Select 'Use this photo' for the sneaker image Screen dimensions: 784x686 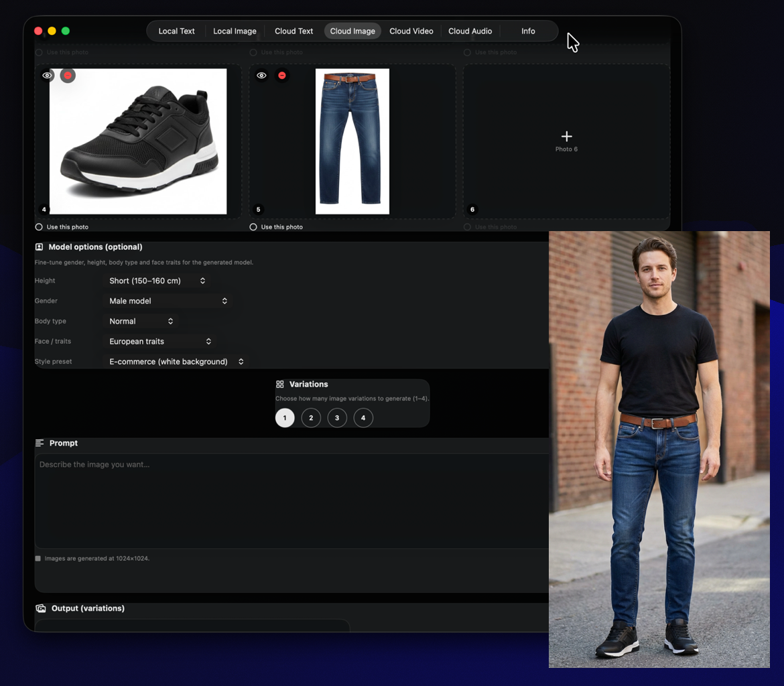click(39, 227)
